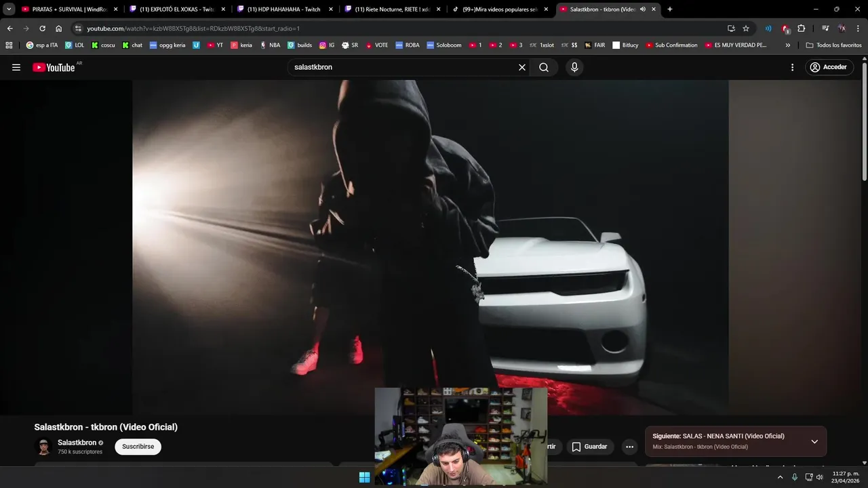Screen dimensions: 868x488
Task: Open the NBA bookmark
Action: pos(270,45)
